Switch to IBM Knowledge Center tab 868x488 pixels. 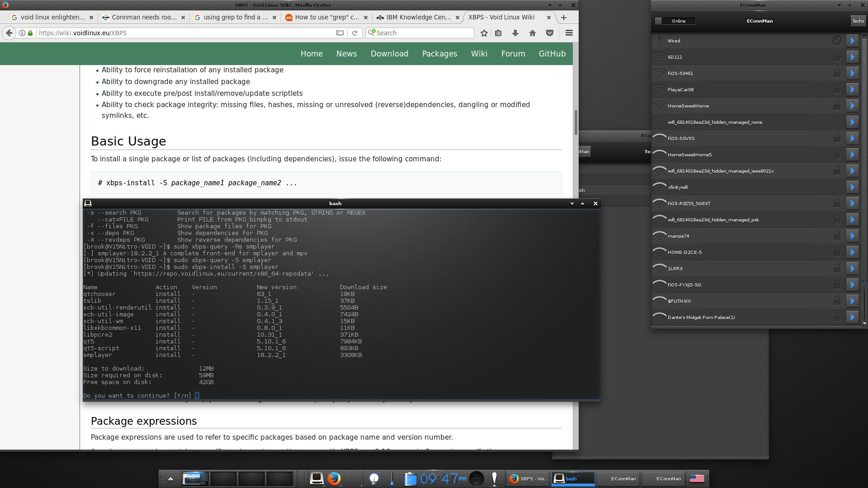(418, 17)
